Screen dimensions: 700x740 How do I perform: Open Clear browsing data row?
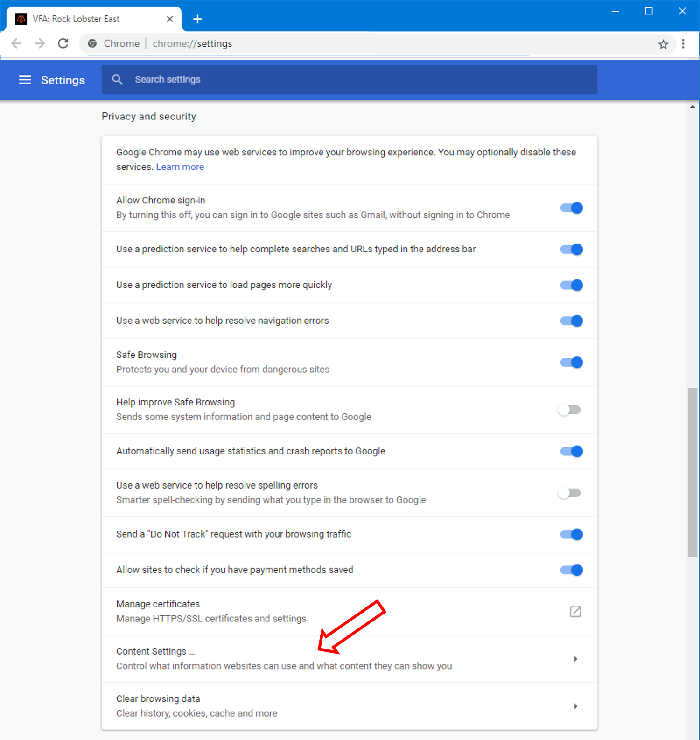pyautogui.click(x=350, y=706)
